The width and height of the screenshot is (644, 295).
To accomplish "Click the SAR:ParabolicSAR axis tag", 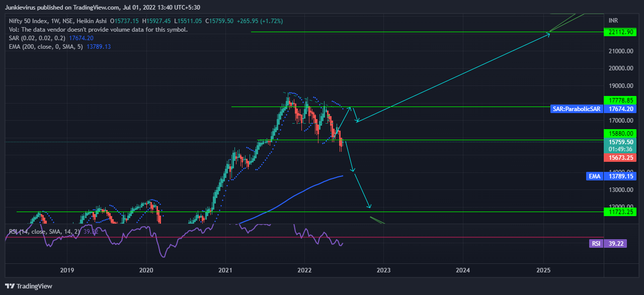I will pyautogui.click(x=577, y=109).
